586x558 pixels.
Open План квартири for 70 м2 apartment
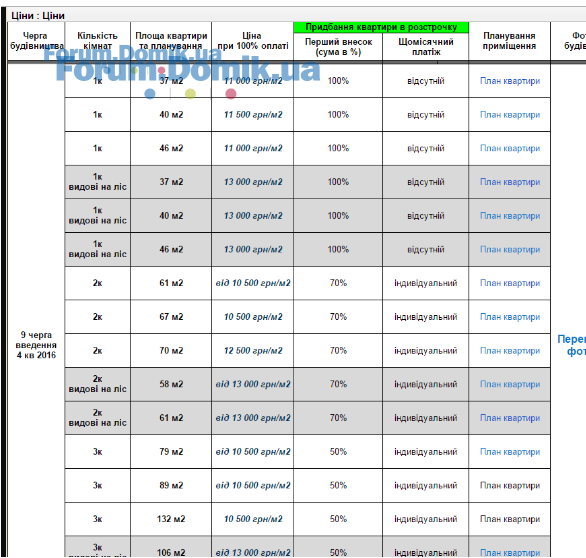tap(510, 351)
